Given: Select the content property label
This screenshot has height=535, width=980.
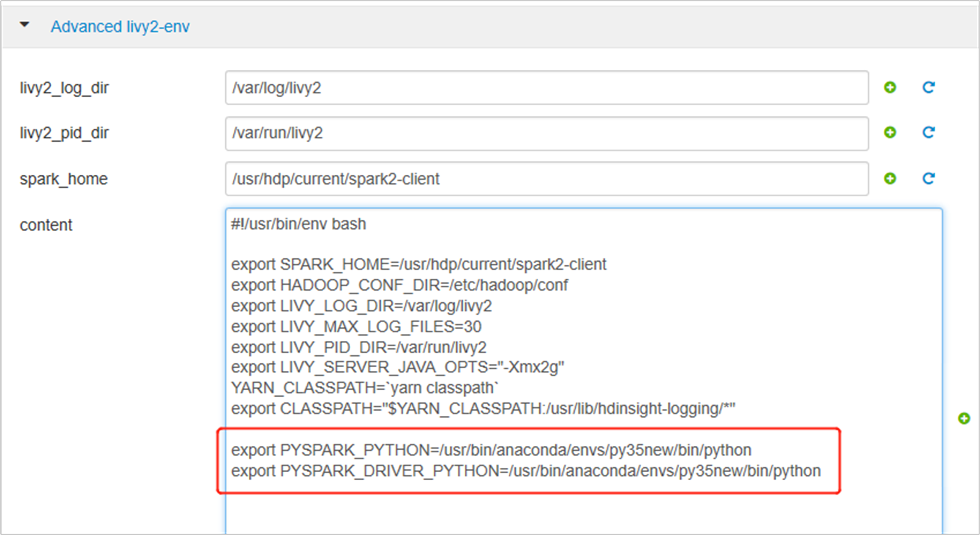Looking at the screenshot, I should 46,225.
